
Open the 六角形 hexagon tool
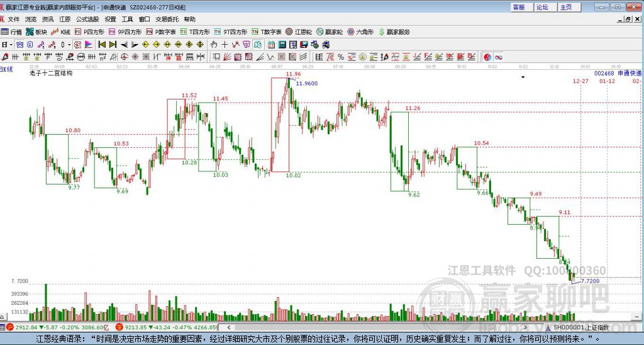(360, 31)
